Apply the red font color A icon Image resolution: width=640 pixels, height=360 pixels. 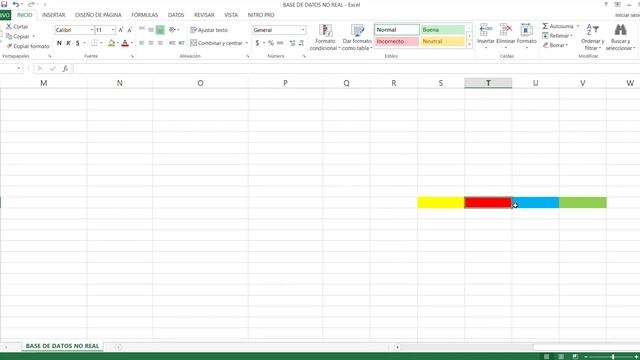tap(125, 43)
